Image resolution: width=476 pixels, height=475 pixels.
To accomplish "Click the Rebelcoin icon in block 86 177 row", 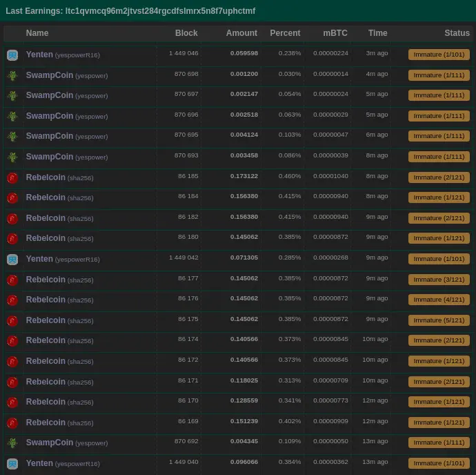I will click(12, 280).
